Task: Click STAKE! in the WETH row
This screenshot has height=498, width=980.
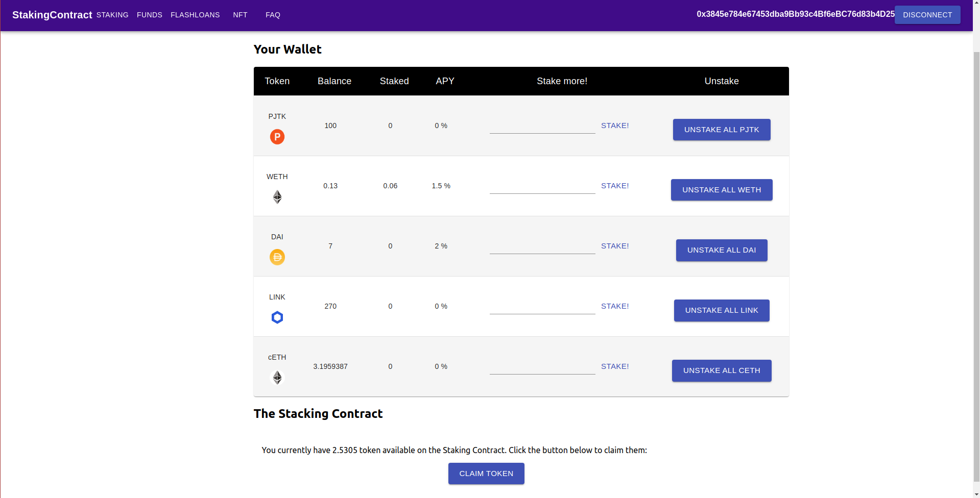Action: [x=614, y=186]
